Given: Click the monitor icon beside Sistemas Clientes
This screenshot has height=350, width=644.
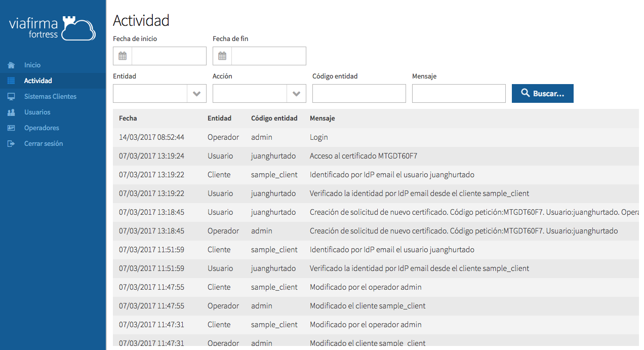Looking at the screenshot, I should click(11, 96).
